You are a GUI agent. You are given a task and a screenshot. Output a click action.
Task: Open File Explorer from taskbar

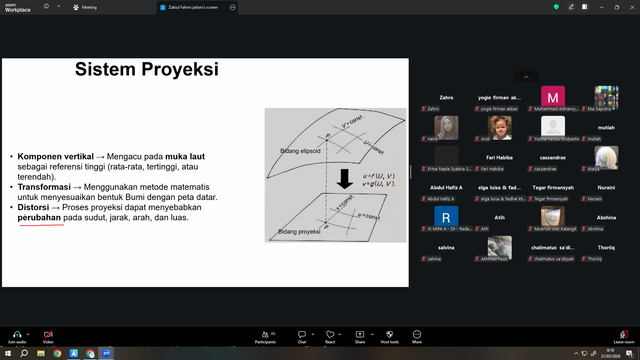point(41,353)
